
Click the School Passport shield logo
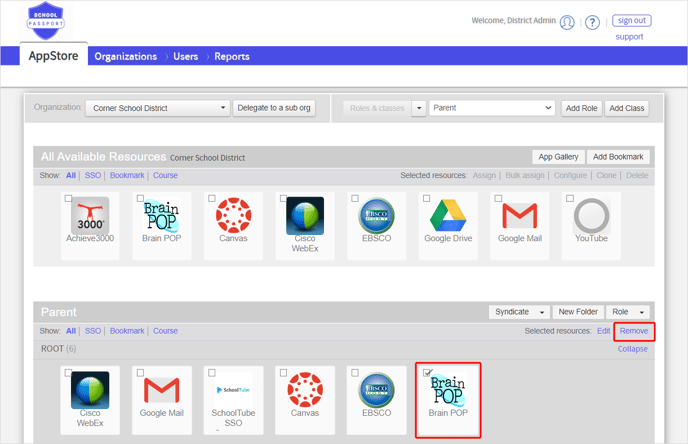point(46,21)
